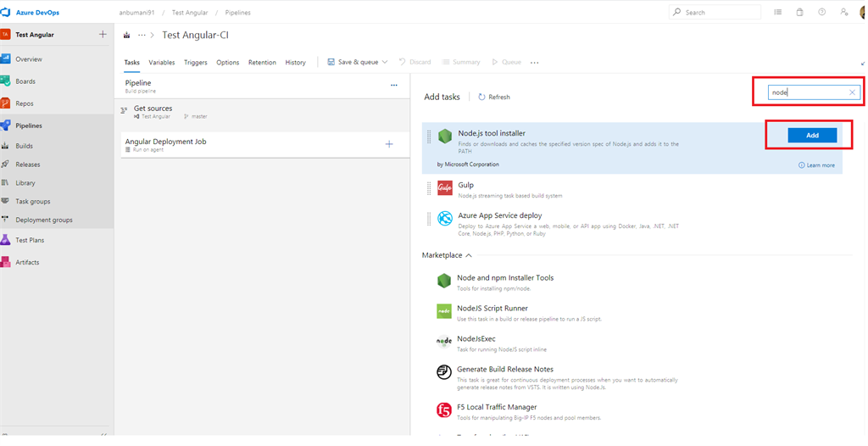Image resolution: width=868 pixels, height=446 pixels.
Task: Click the Generate Build Release Notes icon
Action: pos(444,371)
